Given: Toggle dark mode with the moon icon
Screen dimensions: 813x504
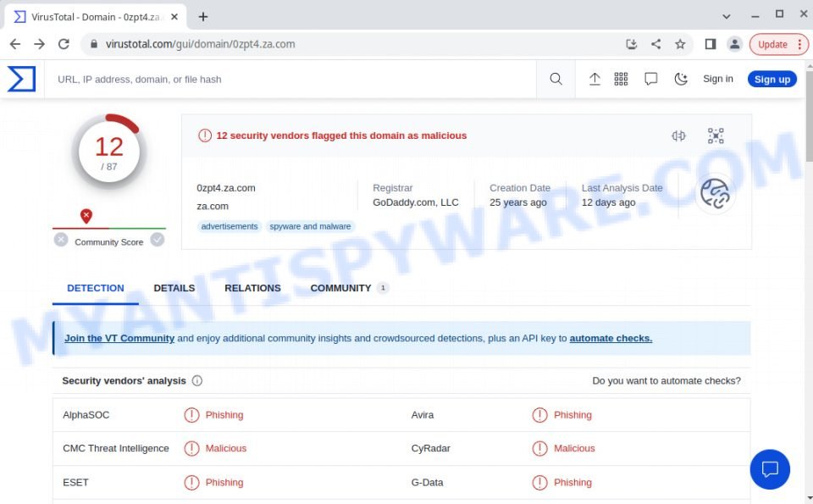Looking at the screenshot, I should click(x=680, y=78).
